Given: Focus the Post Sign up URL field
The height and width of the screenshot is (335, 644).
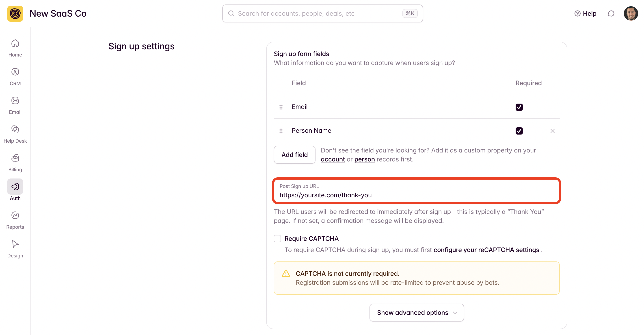Looking at the screenshot, I should point(416,195).
